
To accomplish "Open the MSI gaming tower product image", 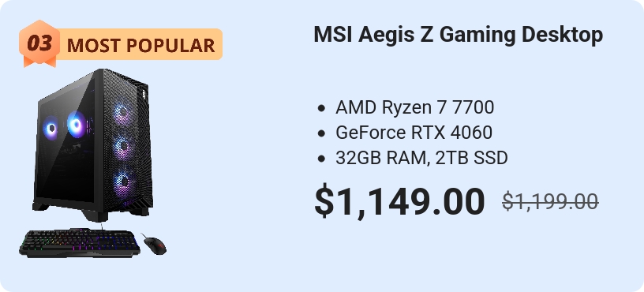I will point(93,145).
